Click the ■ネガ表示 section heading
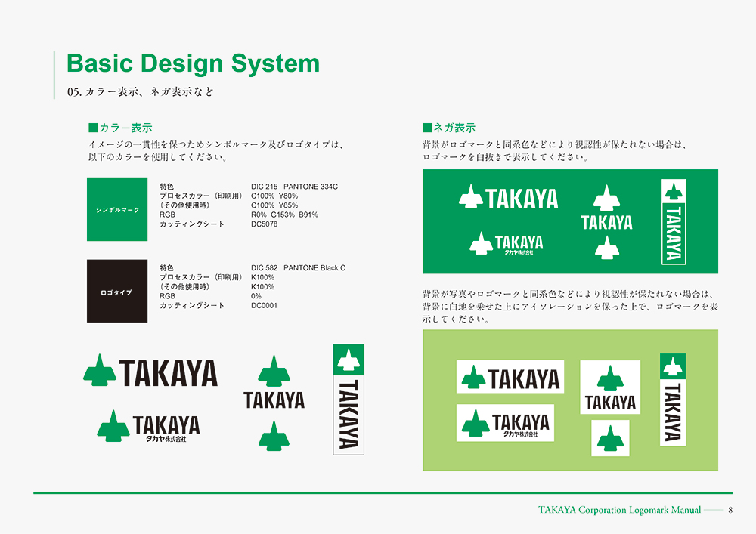This screenshot has height=534, width=756. (x=449, y=128)
